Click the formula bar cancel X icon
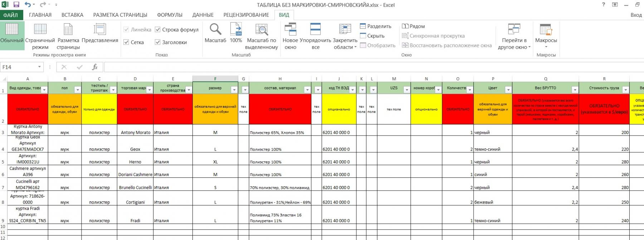644x240 pixels. pyautogui.click(x=64, y=67)
